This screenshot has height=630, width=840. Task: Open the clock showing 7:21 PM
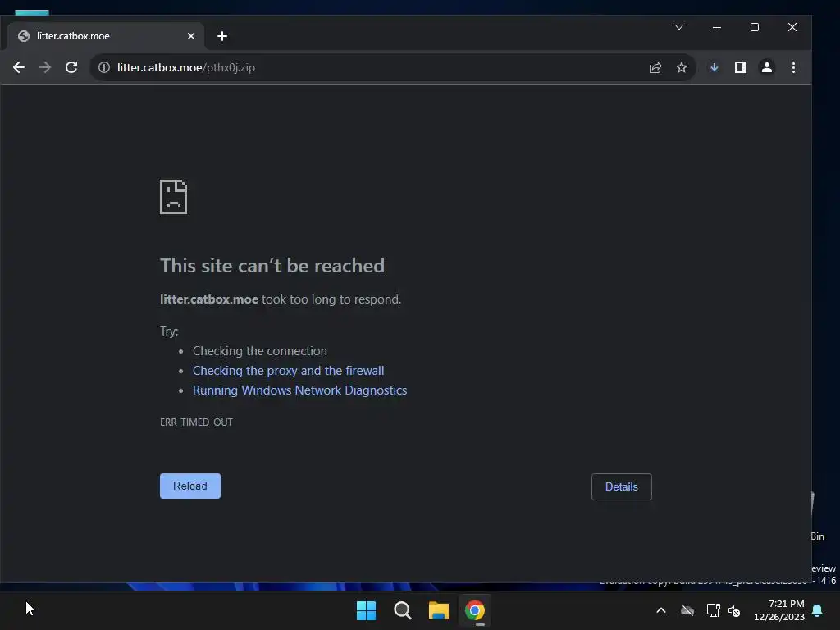tap(779, 610)
